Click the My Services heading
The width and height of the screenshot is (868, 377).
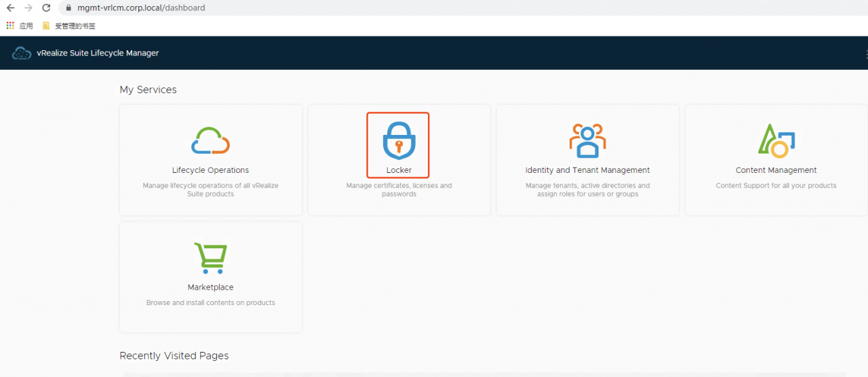pos(148,90)
